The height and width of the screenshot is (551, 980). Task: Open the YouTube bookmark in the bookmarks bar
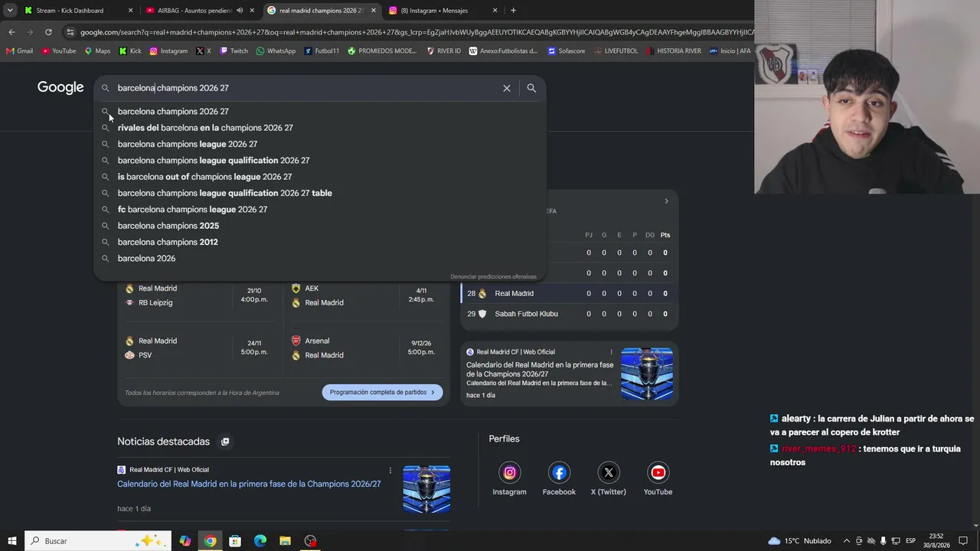click(x=59, y=51)
